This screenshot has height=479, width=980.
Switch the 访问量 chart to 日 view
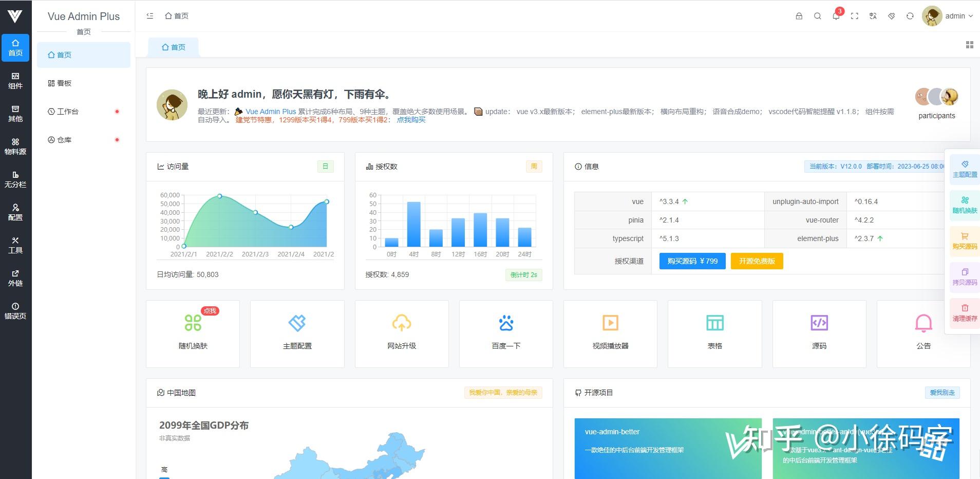point(325,167)
